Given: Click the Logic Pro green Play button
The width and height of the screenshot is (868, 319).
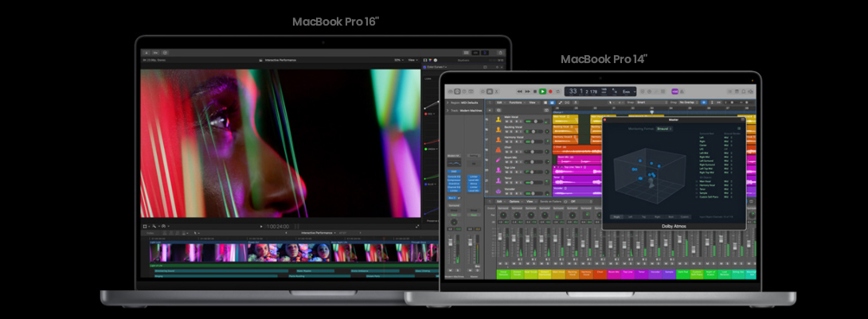Looking at the screenshot, I should (x=542, y=92).
